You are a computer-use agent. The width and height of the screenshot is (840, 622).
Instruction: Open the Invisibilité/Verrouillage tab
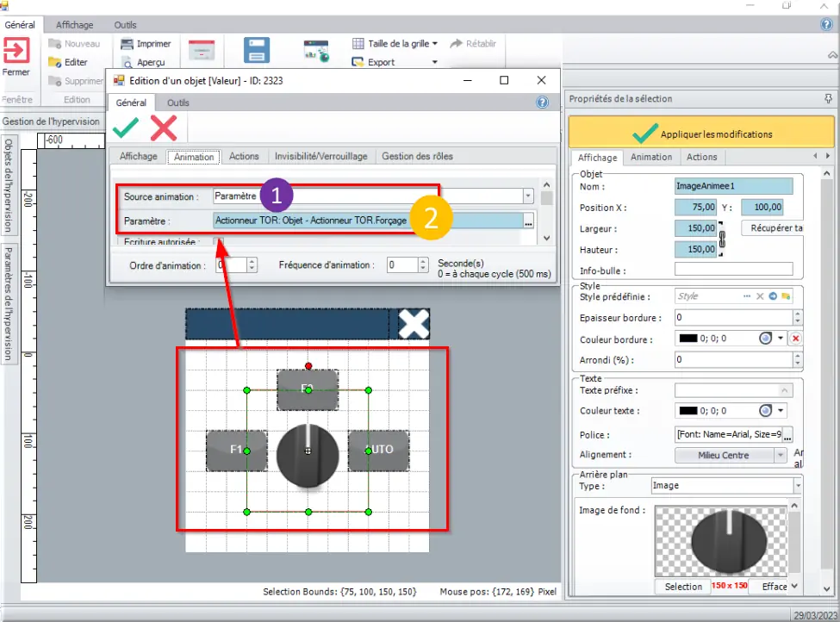coord(320,157)
